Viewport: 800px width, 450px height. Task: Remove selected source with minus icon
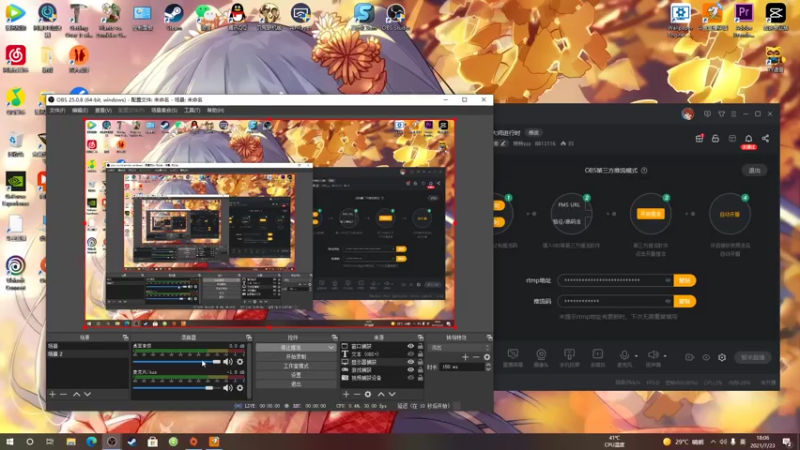(x=357, y=394)
